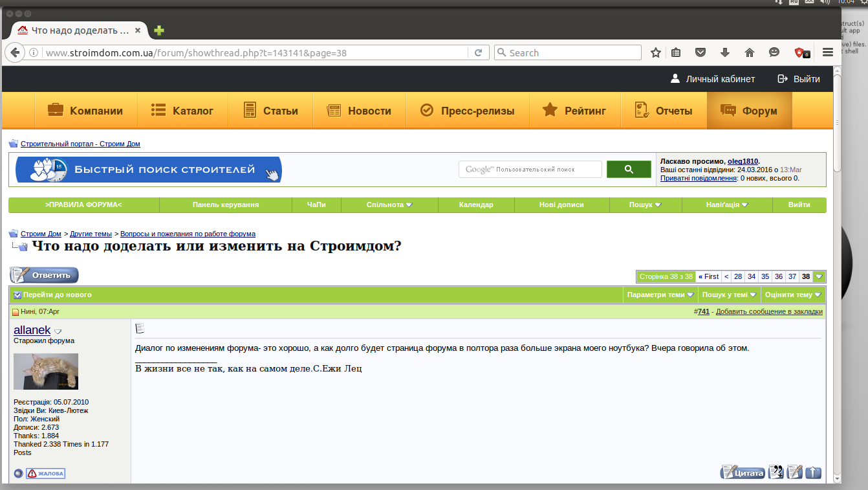The height and width of the screenshot is (490, 868).
Task: Open Личный кабинет link
Action: tap(712, 79)
